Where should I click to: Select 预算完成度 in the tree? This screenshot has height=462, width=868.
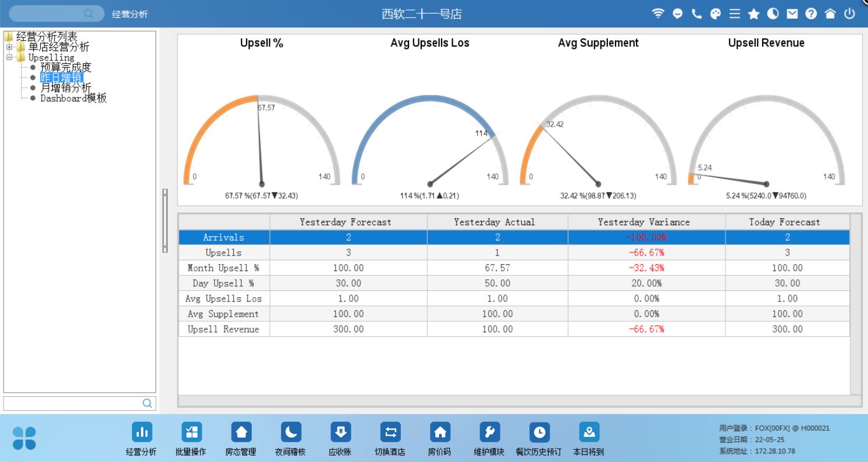click(66, 67)
